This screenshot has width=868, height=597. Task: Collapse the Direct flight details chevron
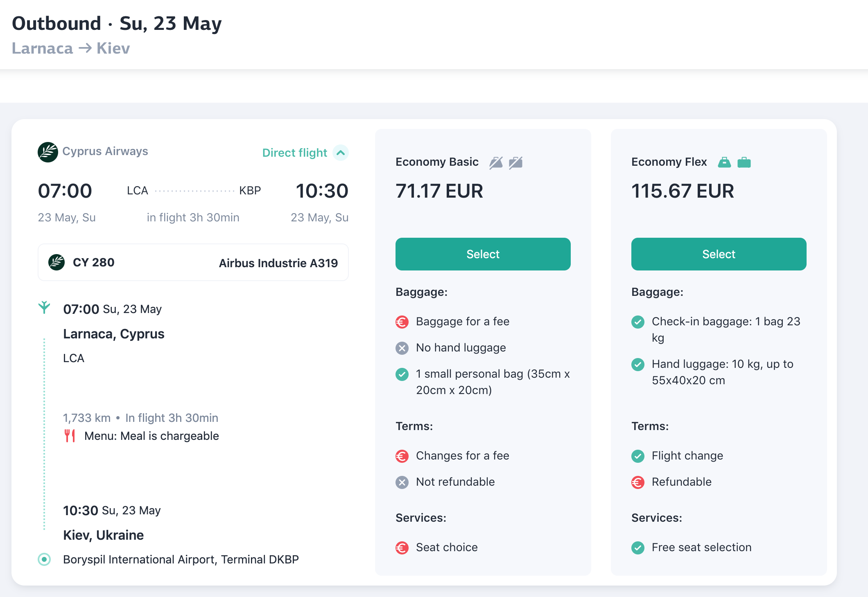(341, 153)
